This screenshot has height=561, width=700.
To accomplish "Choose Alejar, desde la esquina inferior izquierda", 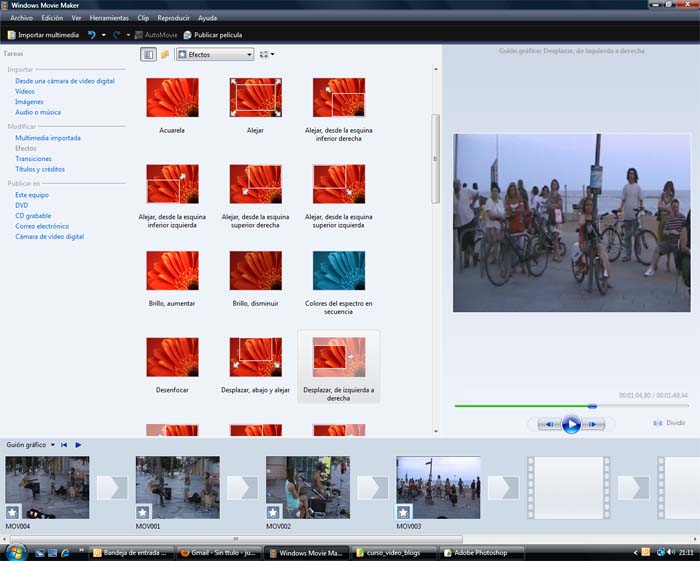I will tap(172, 184).
